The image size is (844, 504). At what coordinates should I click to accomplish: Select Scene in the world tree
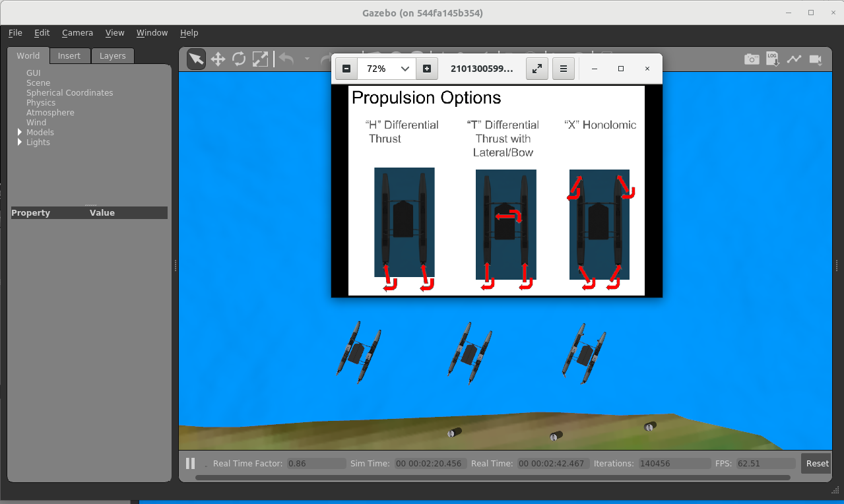click(38, 82)
